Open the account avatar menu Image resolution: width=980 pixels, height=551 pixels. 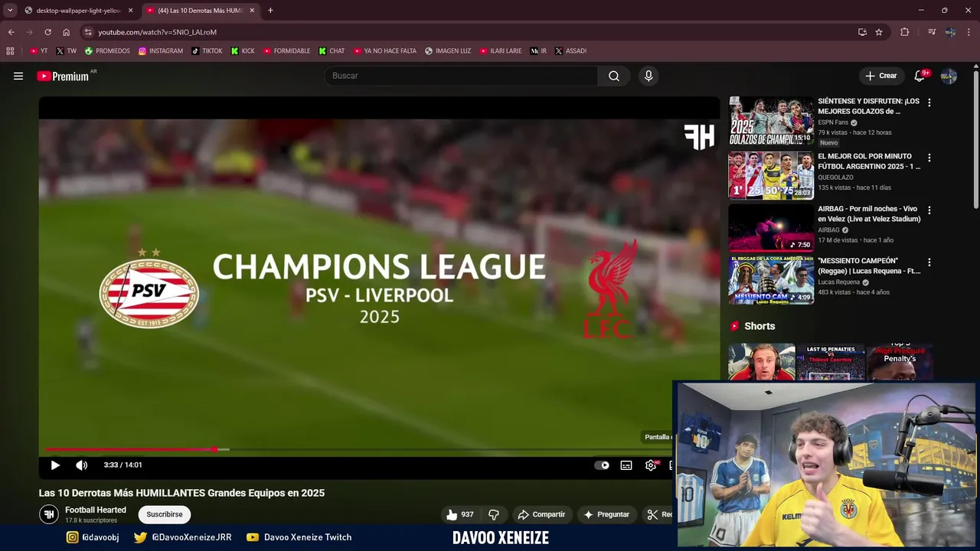coord(949,76)
